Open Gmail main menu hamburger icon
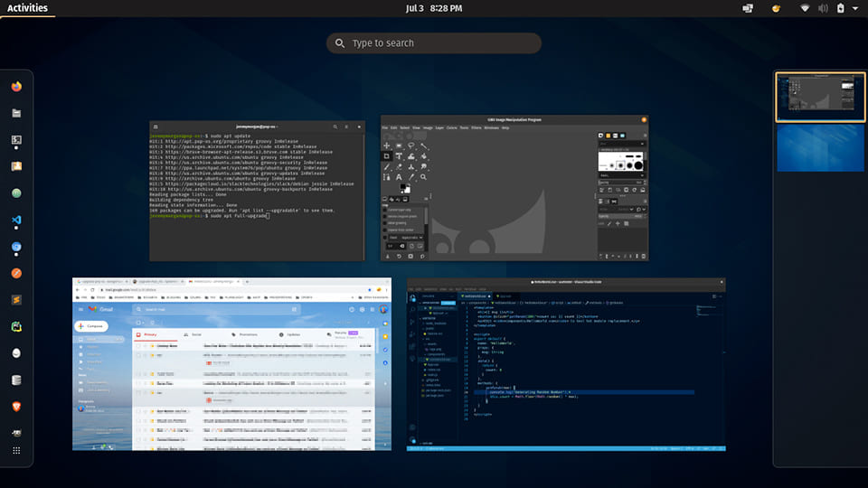The width and height of the screenshot is (868, 488). (x=80, y=309)
